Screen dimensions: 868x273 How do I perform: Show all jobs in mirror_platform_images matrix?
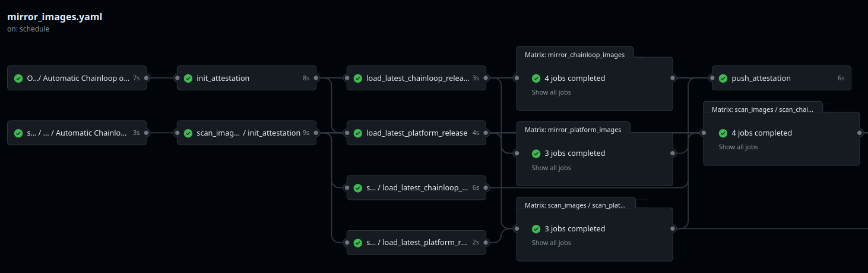551,168
